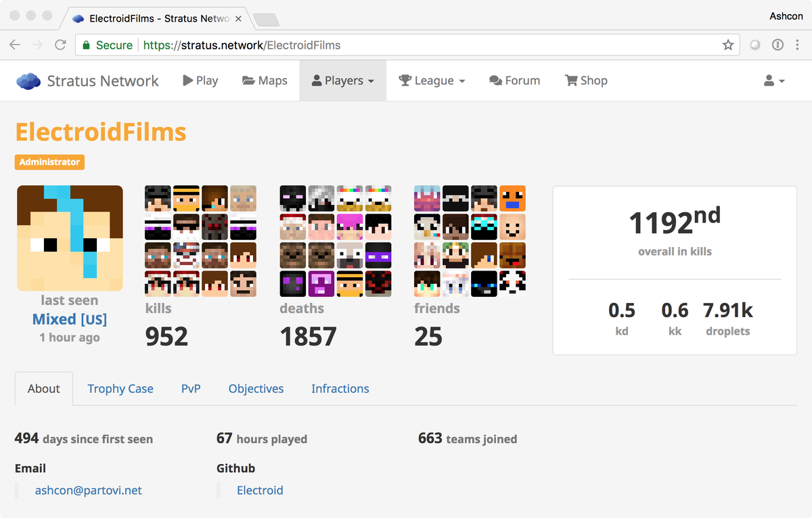Click the 494 days since first seen text
Viewport: 812px width, 518px height.
(x=84, y=439)
